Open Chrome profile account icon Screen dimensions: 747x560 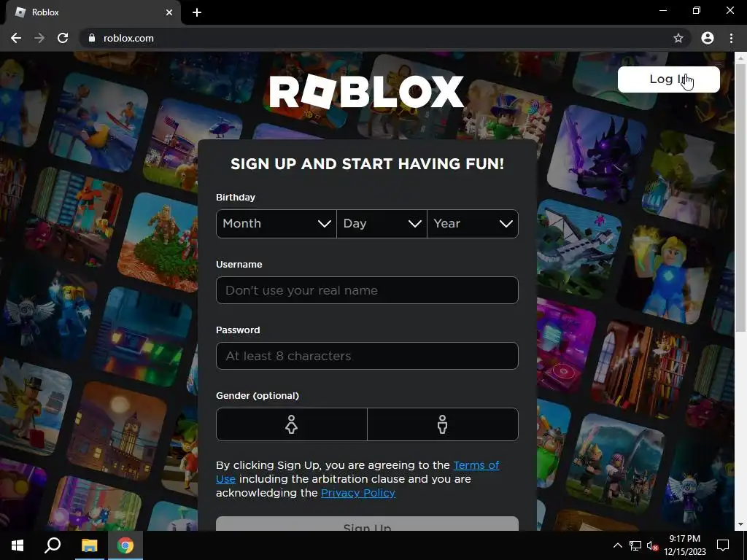pos(708,38)
